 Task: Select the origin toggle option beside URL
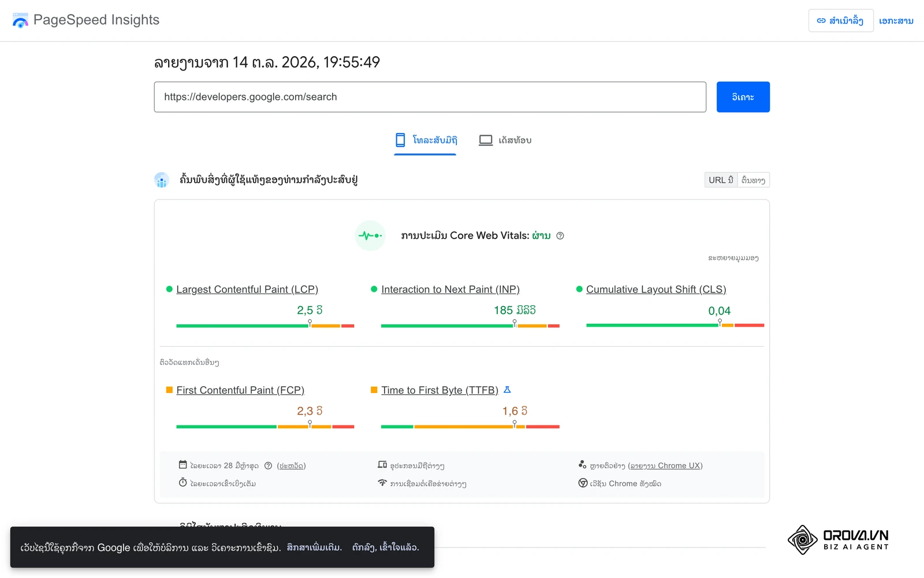(x=753, y=180)
